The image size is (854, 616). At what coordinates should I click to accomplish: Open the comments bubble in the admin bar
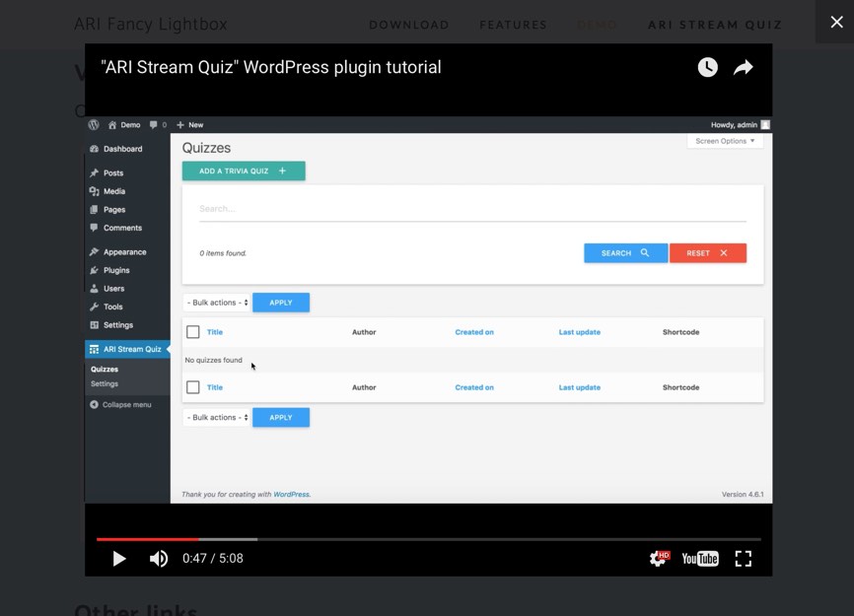pyautogui.click(x=158, y=124)
